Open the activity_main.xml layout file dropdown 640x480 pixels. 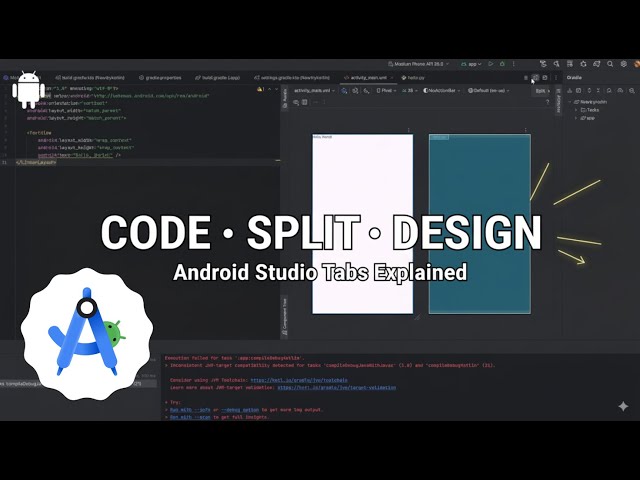click(314, 91)
